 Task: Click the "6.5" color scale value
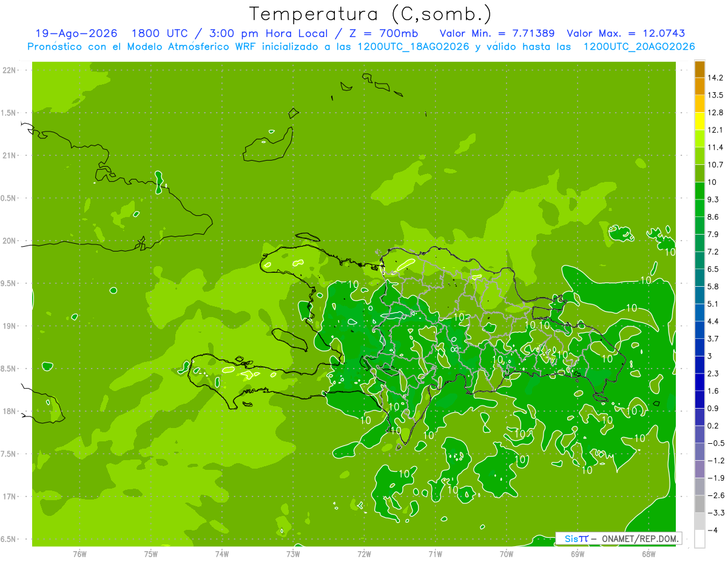[x=713, y=269]
